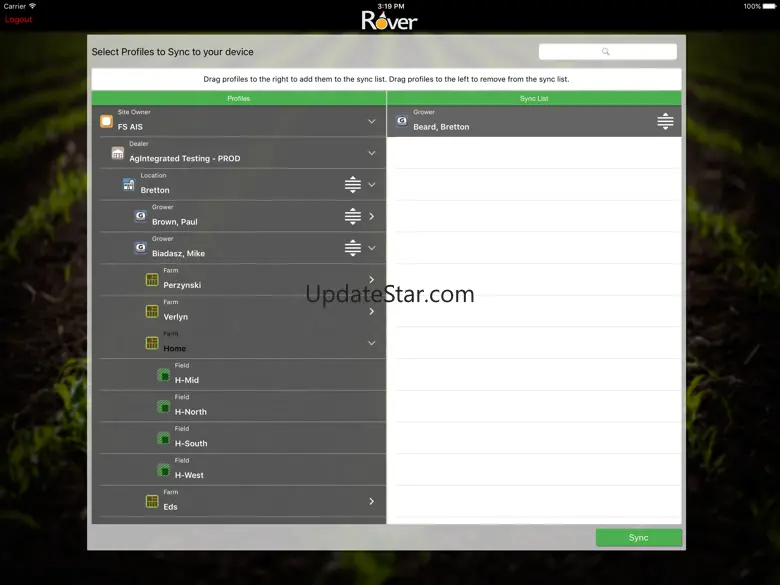Click the Grower icon for Beard, Bretton
Image resolution: width=780 pixels, height=585 pixels.
coord(402,121)
